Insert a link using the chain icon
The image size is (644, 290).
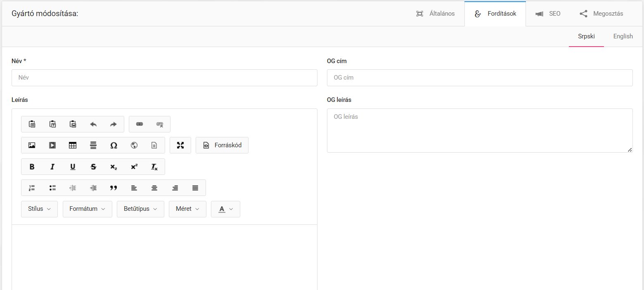(x=140, y=124)
